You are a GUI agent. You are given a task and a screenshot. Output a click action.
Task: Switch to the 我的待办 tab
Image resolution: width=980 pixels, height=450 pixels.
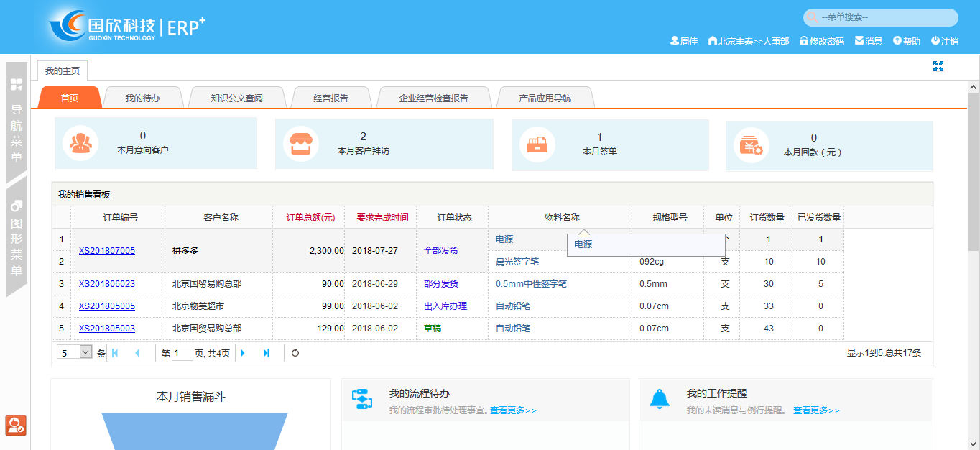143,98
